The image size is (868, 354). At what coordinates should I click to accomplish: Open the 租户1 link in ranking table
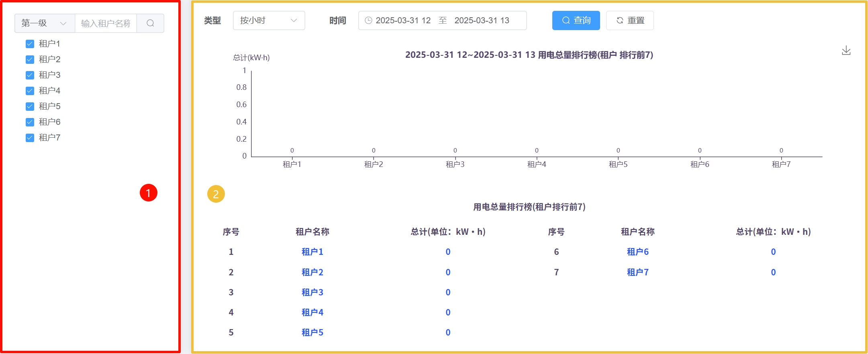click(312, 252)
